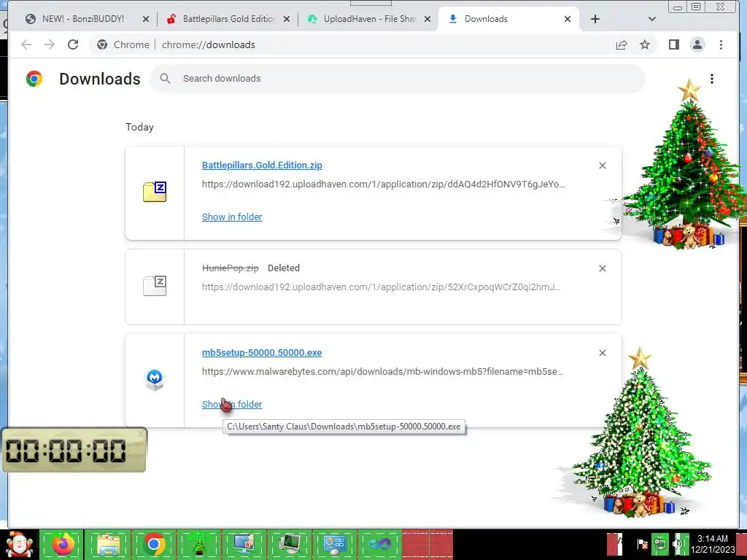Screen dimensions: 747x560
Task: Open File Explorer from the taskbar
Action: pos(108,544)
